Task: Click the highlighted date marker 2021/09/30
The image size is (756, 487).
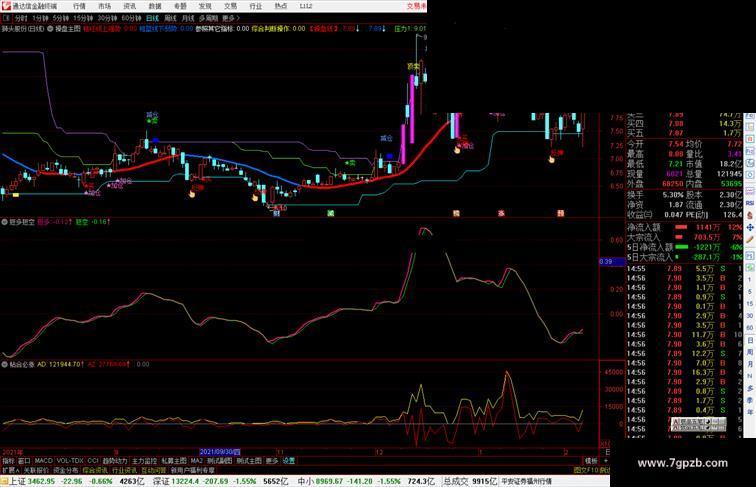Action: pyautogui.click(x=220, y=452)
